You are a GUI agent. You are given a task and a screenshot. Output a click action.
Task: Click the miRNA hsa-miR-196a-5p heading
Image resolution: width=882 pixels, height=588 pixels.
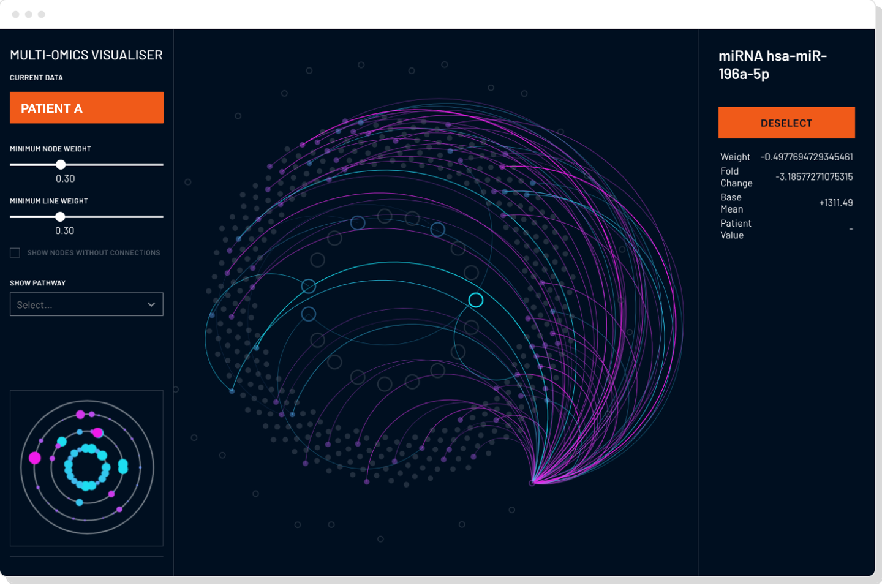(772, 65)
